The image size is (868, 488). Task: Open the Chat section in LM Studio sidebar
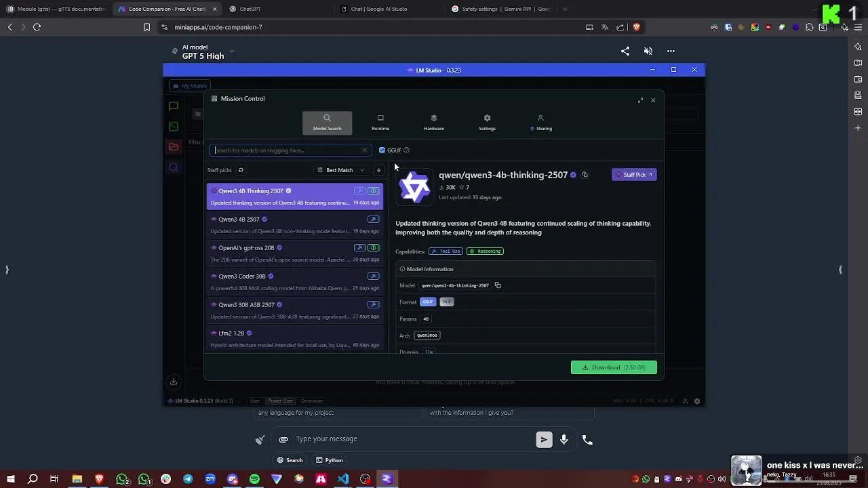(174, 106)
